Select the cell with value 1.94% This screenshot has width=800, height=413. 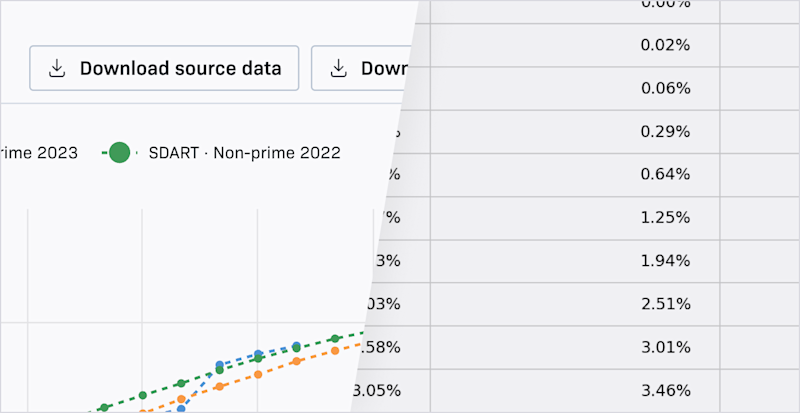click(x=575, y=262)
